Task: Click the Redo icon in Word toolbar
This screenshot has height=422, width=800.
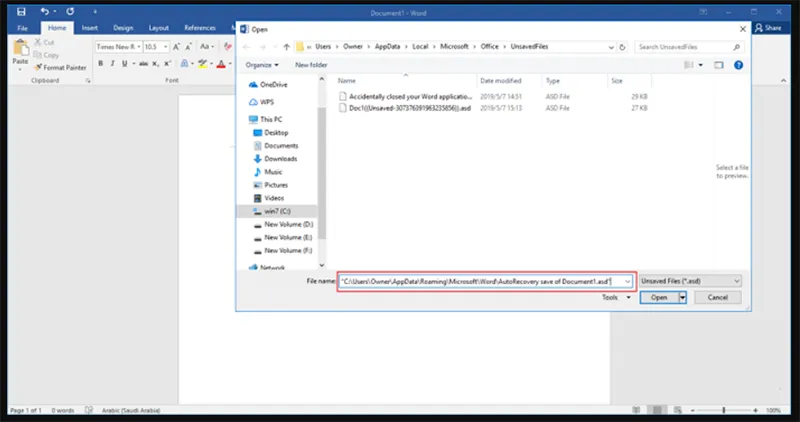Action: point(70,11)
